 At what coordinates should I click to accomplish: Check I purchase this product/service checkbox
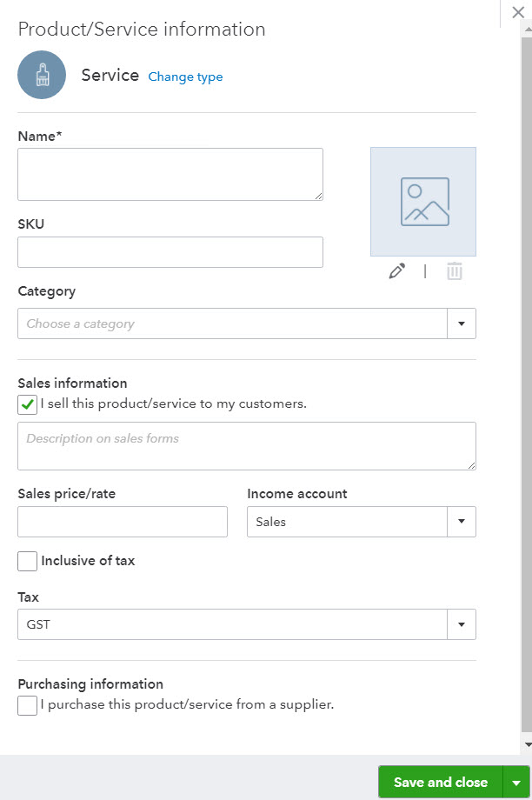tap(28, 705)
